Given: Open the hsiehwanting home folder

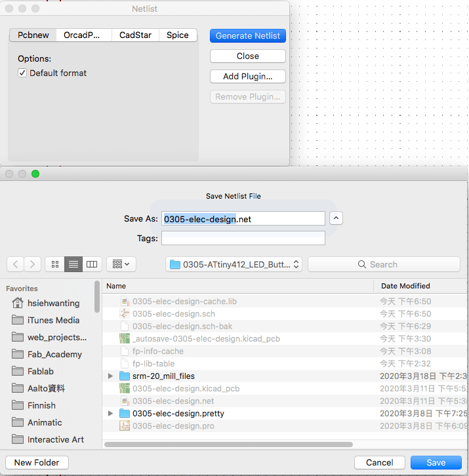Looking at the screenshot, I should [x=53, y=303].
